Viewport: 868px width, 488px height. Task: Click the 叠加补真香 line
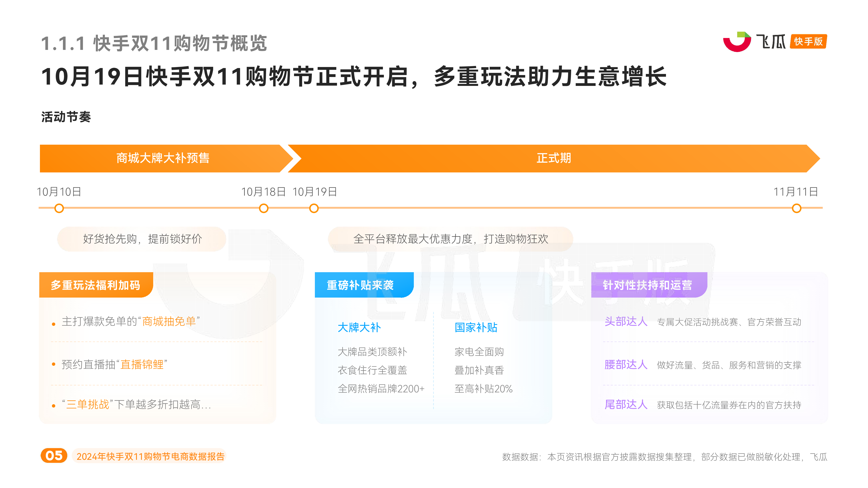coord(479,370)
